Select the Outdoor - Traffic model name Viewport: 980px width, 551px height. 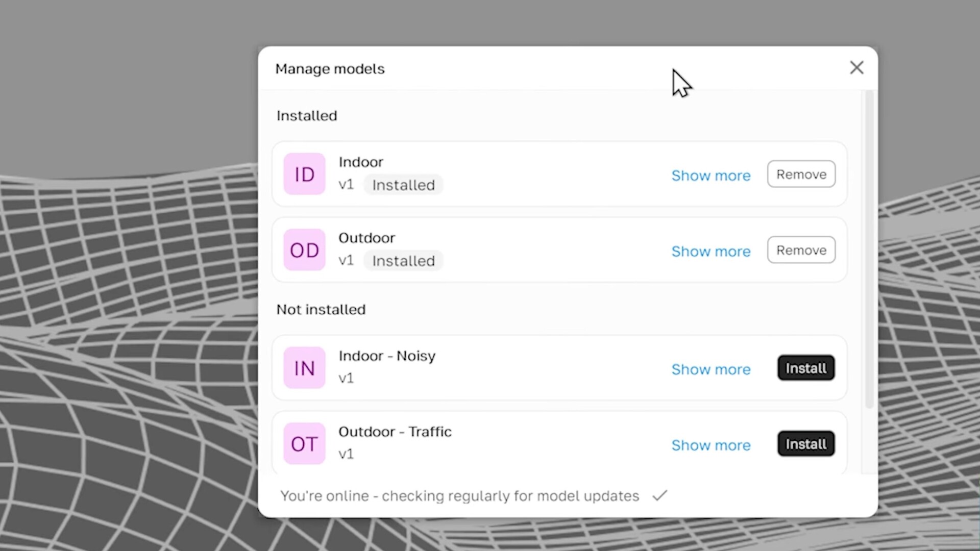[395, 432]
